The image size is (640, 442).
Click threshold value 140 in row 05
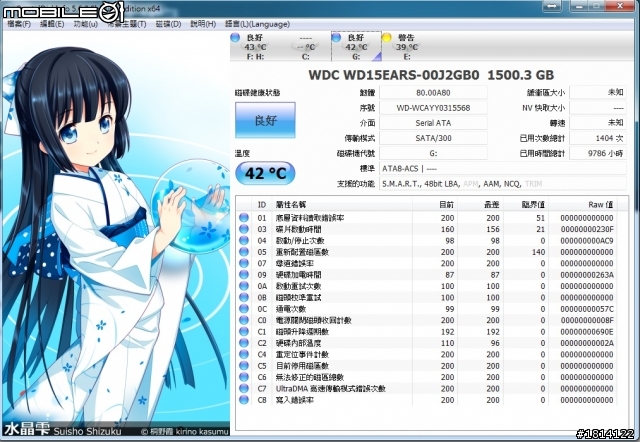[x=538, y=252]
